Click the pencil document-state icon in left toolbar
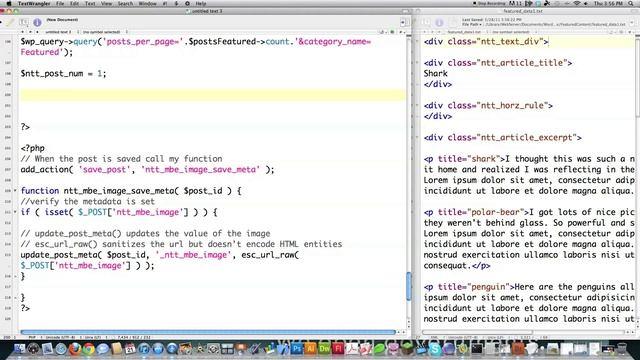Image resolution: width=640 pixels, height=360 pixels. pyautogui.click(x=11, y=22)
